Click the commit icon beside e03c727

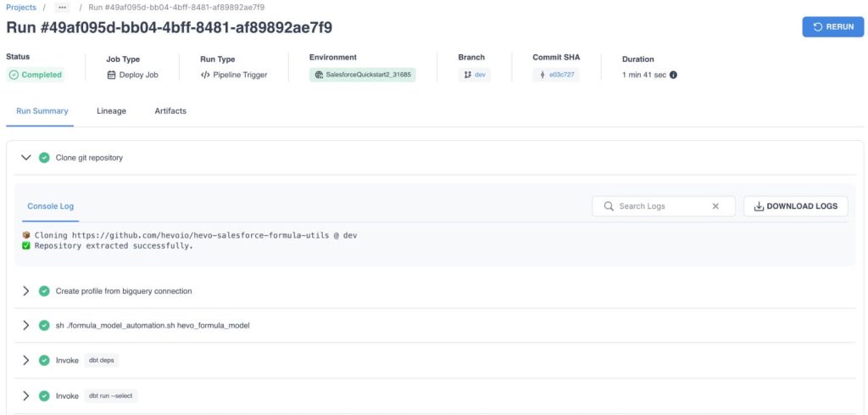(542, 75)
